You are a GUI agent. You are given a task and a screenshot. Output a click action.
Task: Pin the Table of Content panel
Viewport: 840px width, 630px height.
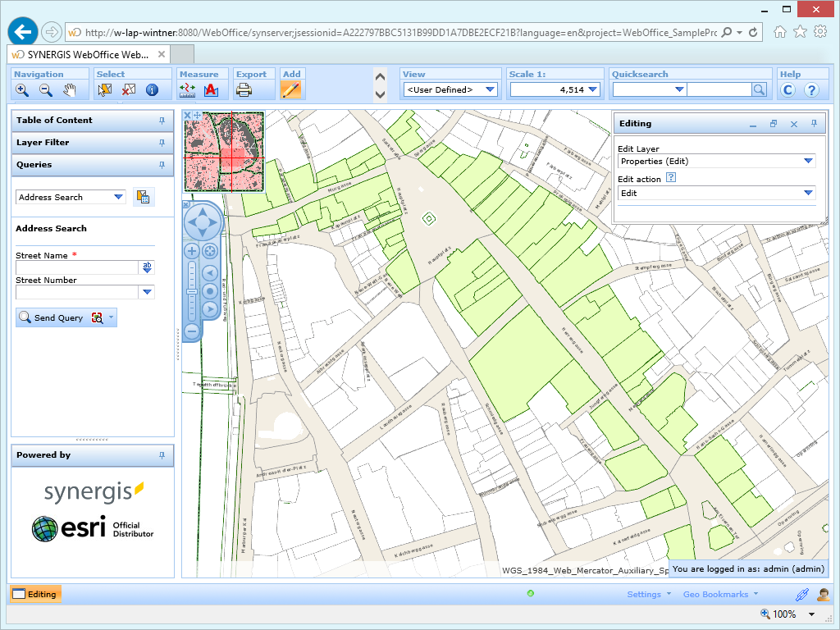coord(163,121)
